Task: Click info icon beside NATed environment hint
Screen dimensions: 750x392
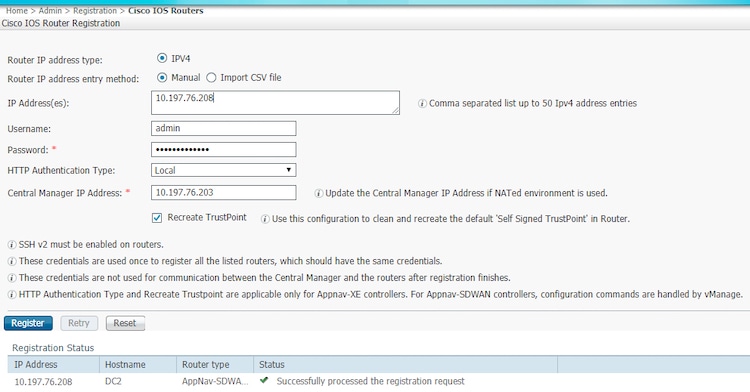Action: point(319,194)
